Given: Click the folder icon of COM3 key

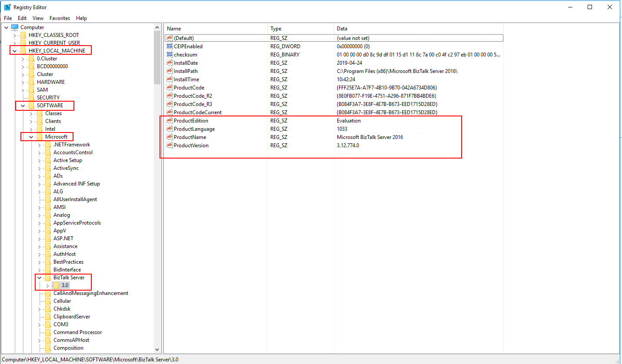Looking at the screenshot, I should [48, 324].
